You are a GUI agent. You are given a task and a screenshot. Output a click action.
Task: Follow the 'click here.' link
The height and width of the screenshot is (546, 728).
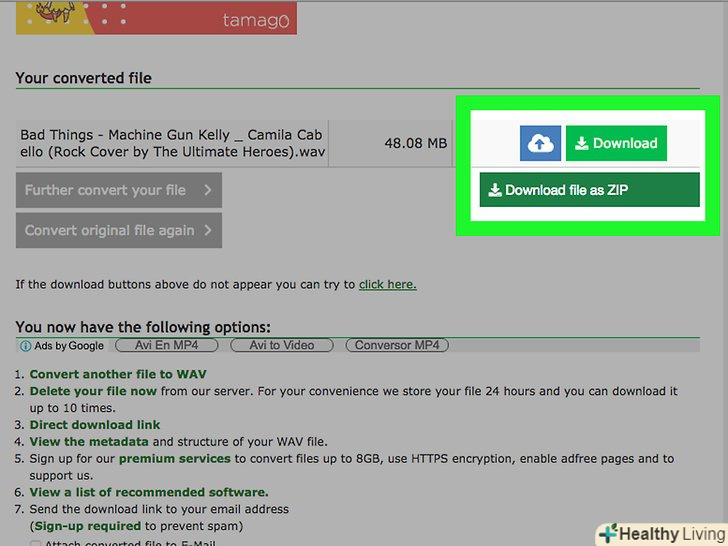pyautogui.click(x=388, y=284)
